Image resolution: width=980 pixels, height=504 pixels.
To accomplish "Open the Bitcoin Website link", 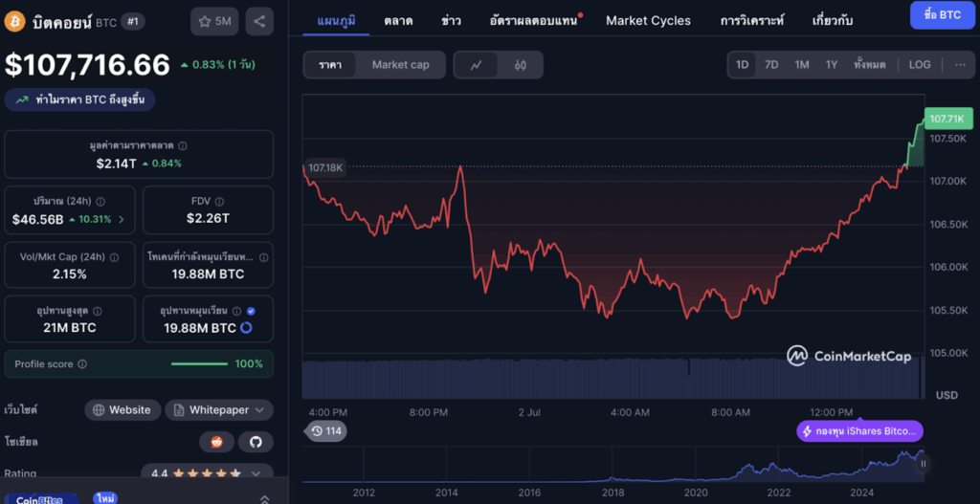I will [x=121, y=410].
